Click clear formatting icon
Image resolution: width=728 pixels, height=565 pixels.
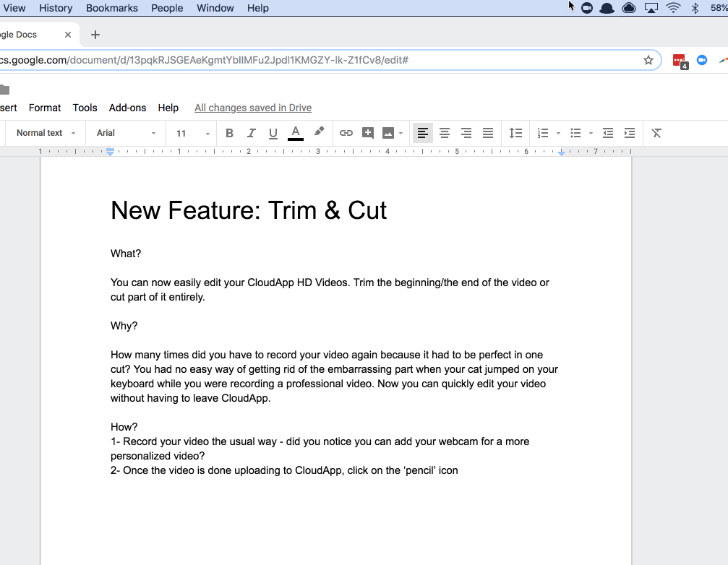pos(656,133)
